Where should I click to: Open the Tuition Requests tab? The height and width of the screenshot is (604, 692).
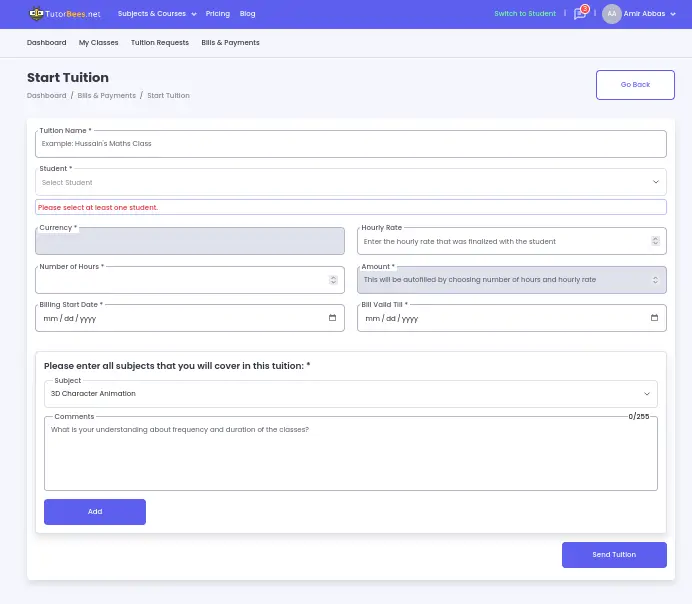tap(159, 43)
